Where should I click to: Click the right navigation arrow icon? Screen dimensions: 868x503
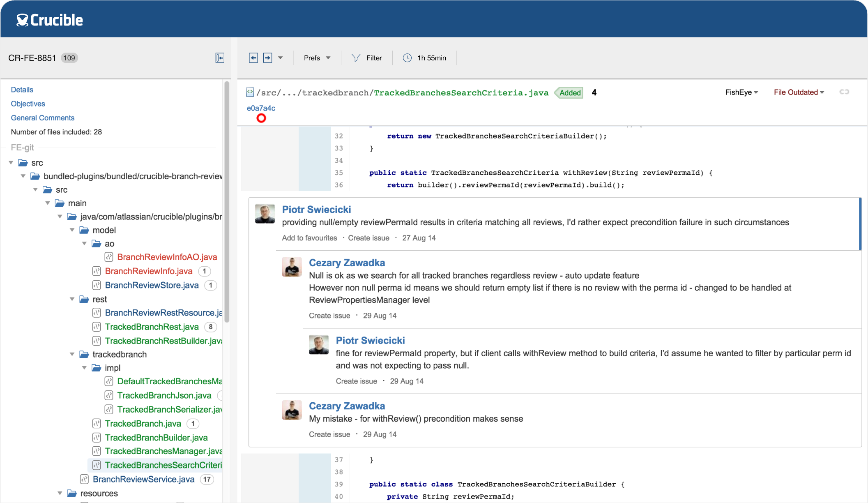pos(267,58)
